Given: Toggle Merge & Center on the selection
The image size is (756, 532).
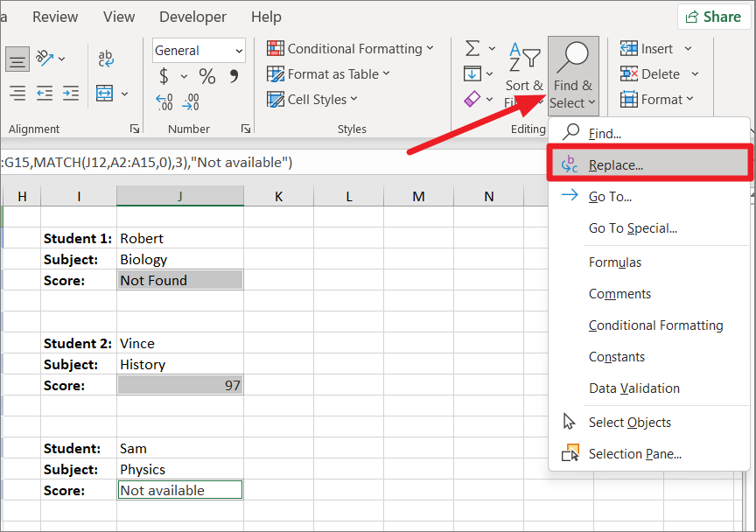Looking at the screenshot, I should 105,94.
